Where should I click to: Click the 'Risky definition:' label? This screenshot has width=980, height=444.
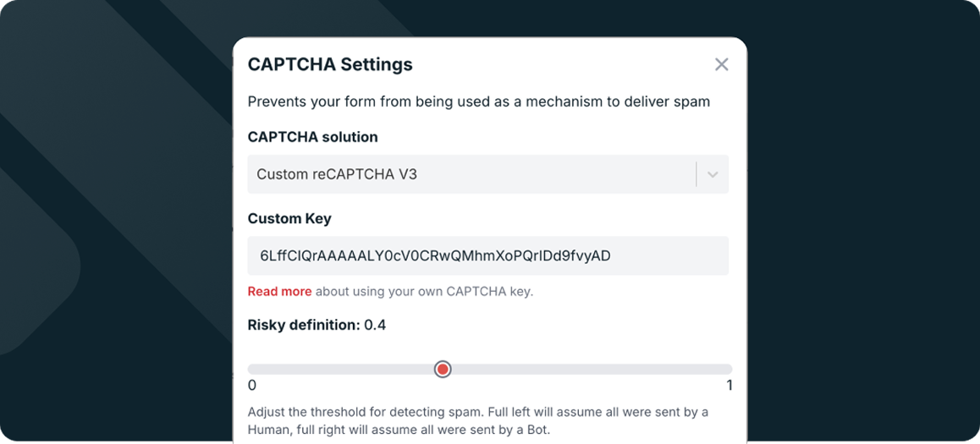(x=303, y=325)
